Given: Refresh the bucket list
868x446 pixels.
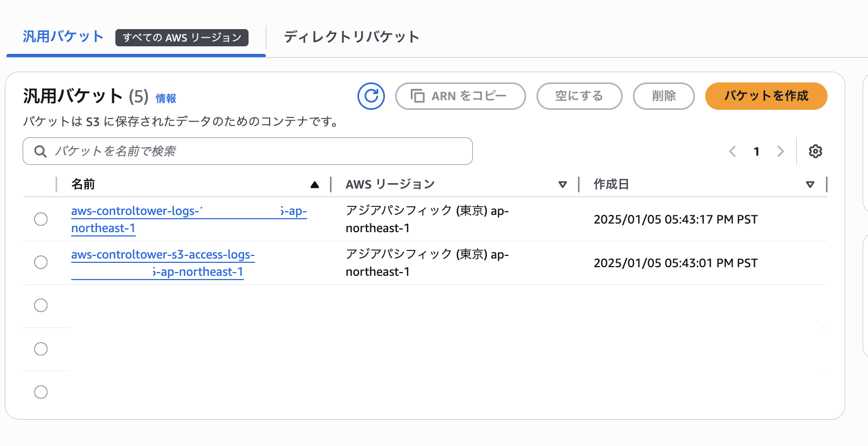Looking at the screenshot, I should point(371,96).
